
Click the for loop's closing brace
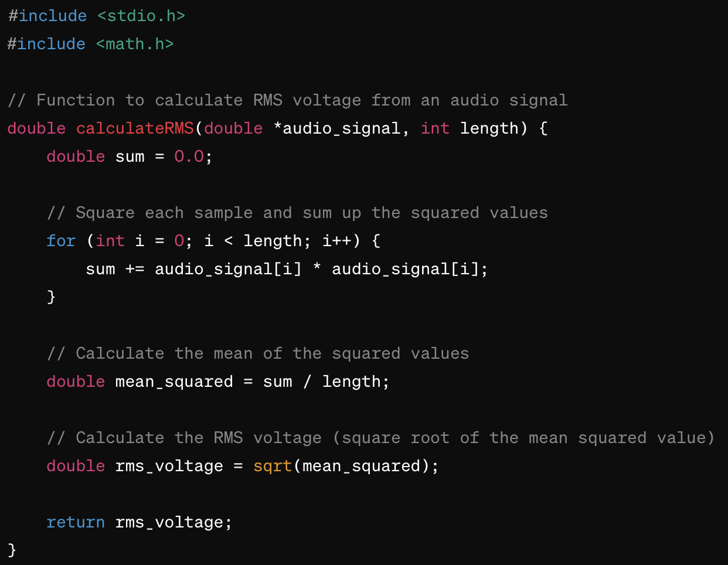(51, 297)
